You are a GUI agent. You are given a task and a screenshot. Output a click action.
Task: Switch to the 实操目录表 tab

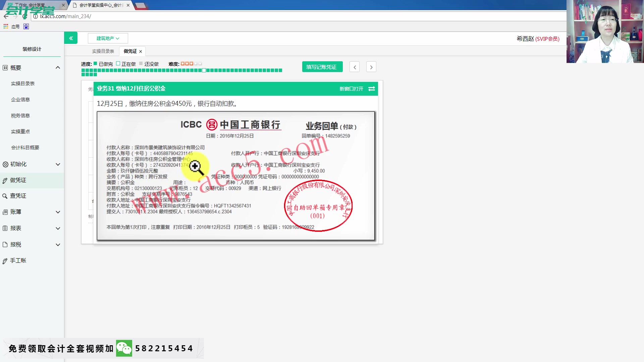click(x=103, y=51)
